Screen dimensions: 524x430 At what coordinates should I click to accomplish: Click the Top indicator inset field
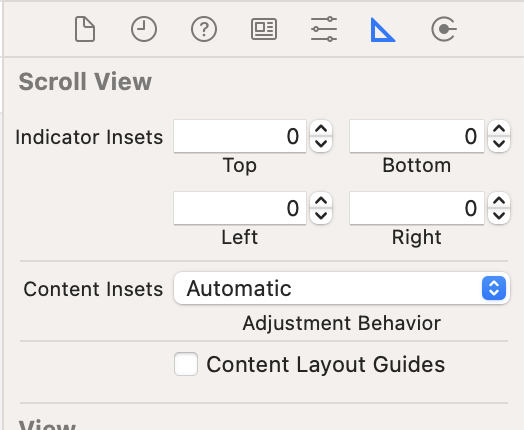point(240,136)
